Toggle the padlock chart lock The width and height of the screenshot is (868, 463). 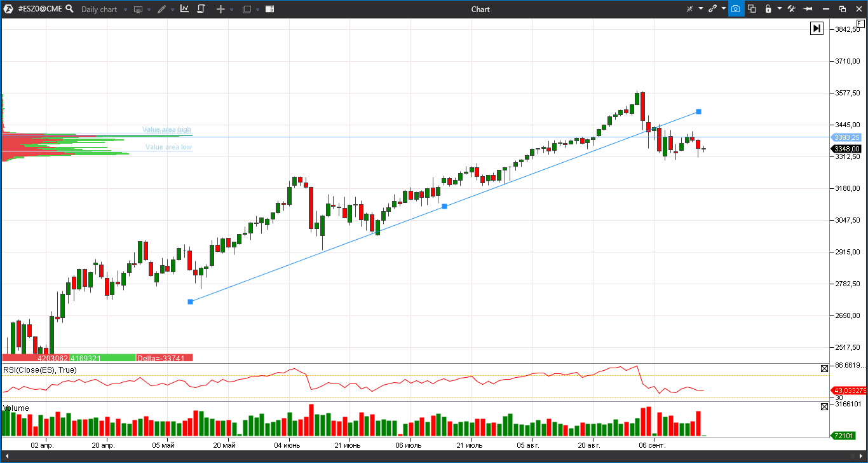[768, 9]
